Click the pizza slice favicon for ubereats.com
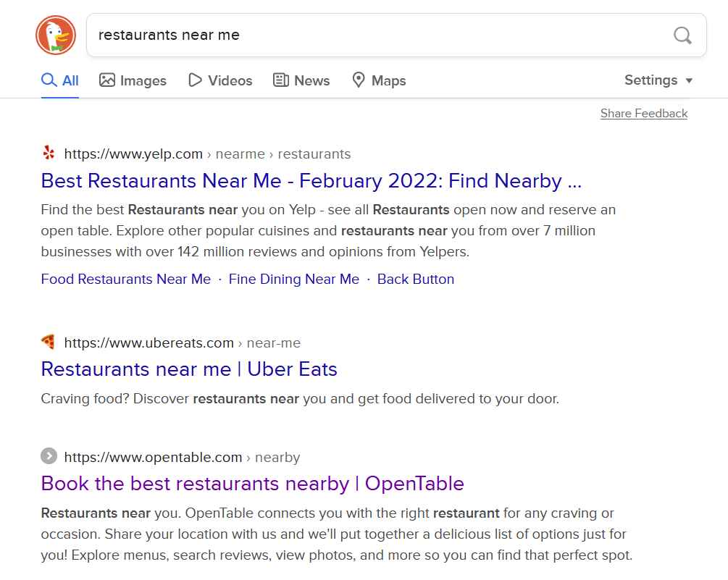728x580 pixels. [48, 342]
